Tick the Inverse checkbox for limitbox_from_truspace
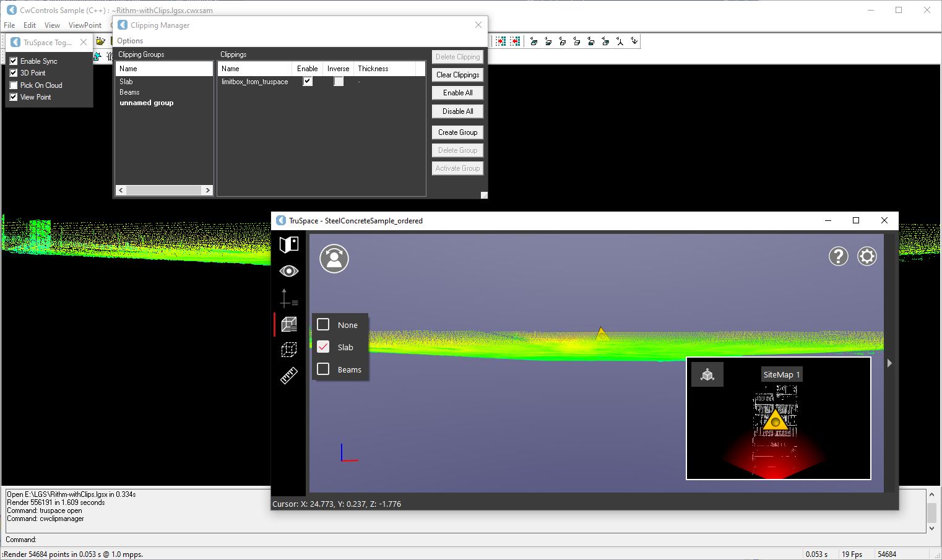This screenshot has height=560, width=942. coord(339,82)
